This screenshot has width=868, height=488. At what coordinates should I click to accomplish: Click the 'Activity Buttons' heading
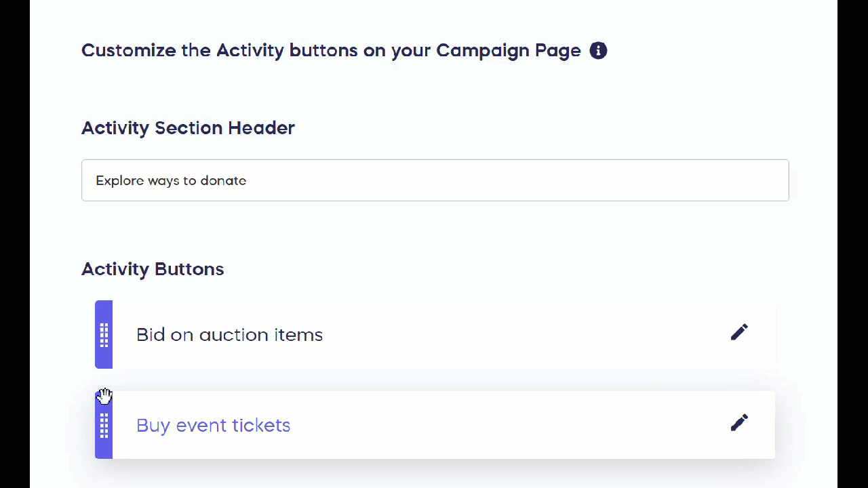(x=153, y=269)
